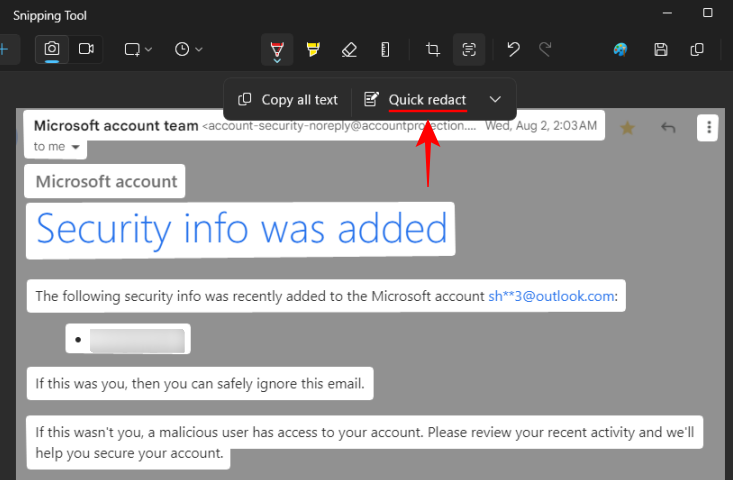Viewport: 733px width, 480px height.
Task: Undo the last edit
Action: [x=513, y=49]
